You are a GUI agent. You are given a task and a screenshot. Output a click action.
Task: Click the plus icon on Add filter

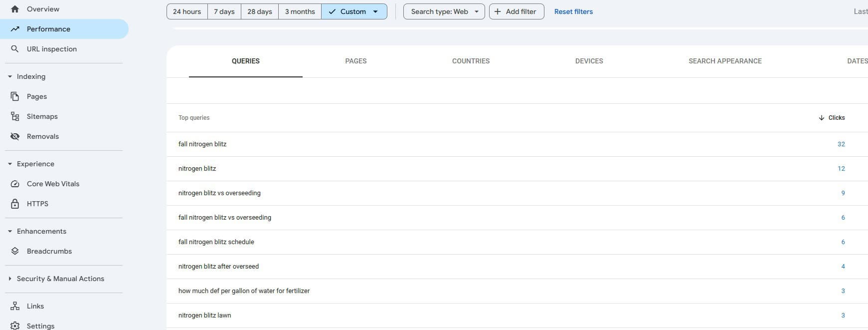[498, 11]
